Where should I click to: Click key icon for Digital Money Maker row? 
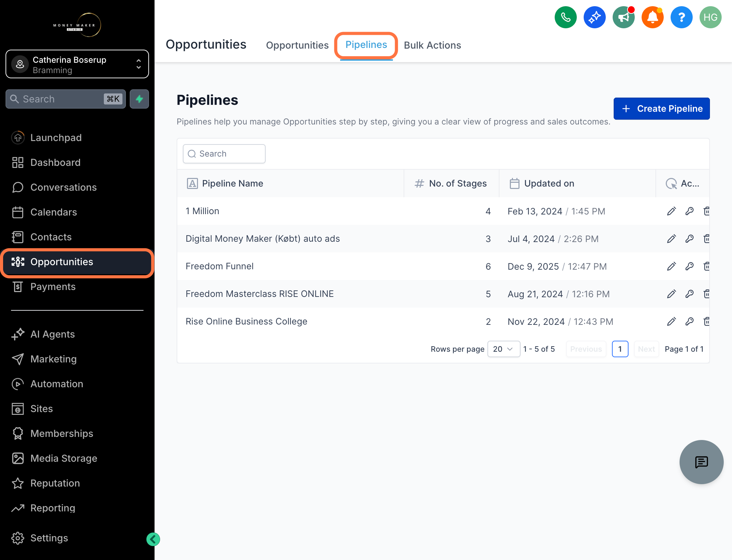point(689,239)
